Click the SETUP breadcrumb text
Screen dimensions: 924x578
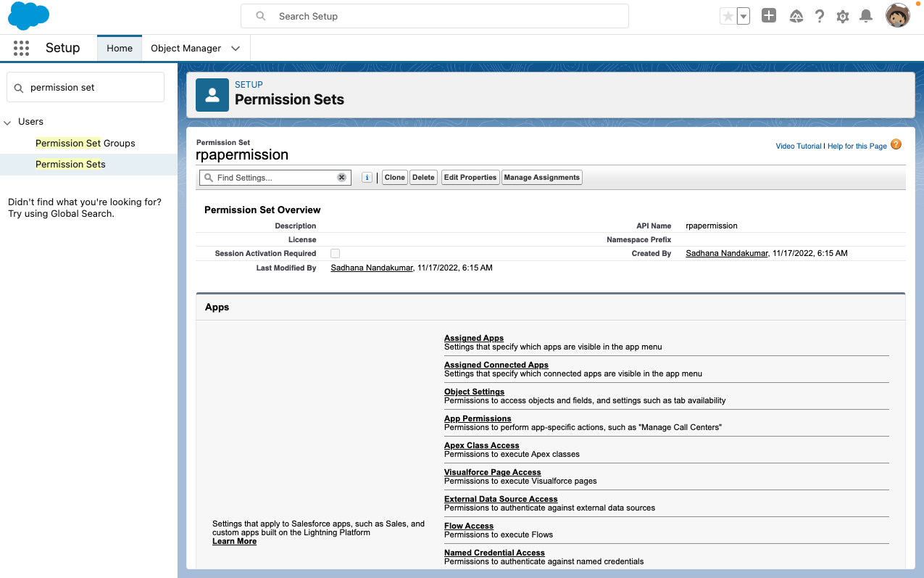click(249, 85)
